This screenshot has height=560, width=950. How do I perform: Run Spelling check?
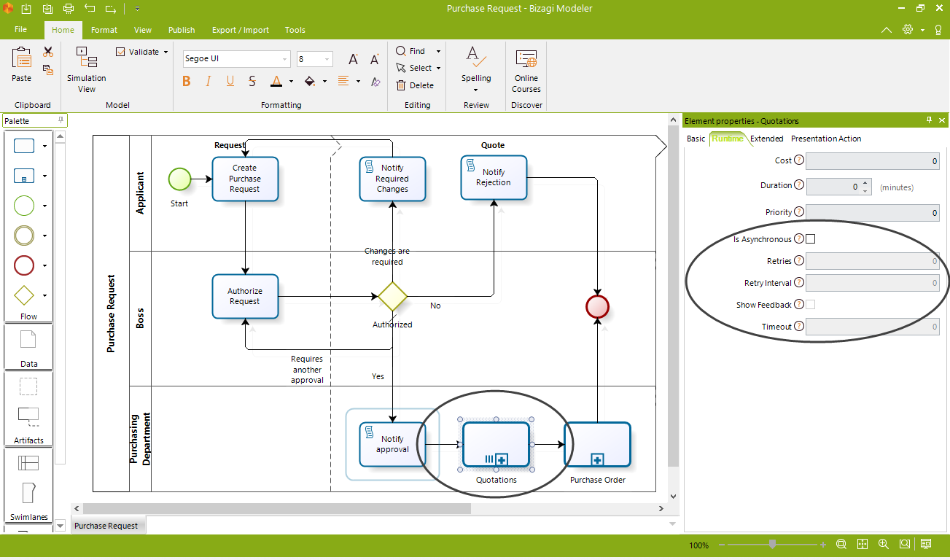476,69
